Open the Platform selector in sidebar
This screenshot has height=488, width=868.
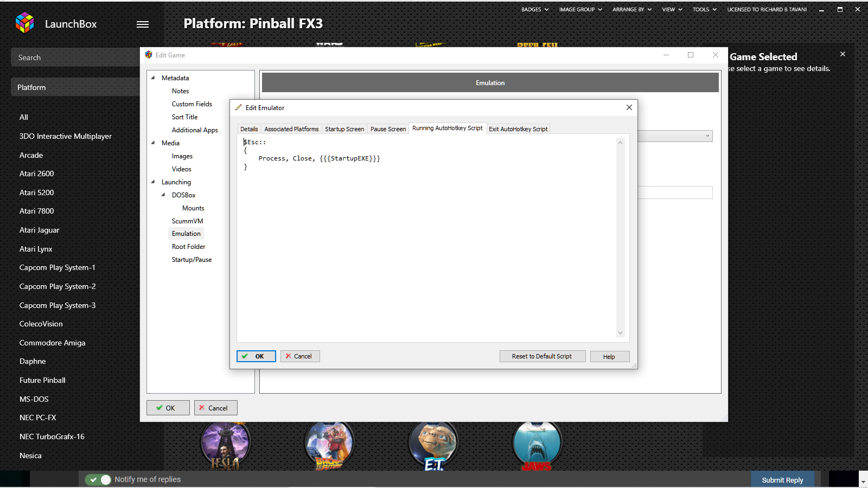(75, 87)
